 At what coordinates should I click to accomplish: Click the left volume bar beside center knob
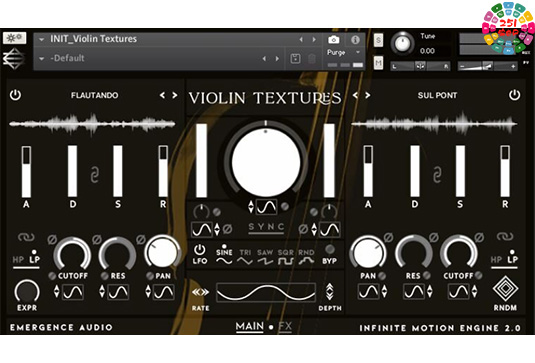(201, 160)
